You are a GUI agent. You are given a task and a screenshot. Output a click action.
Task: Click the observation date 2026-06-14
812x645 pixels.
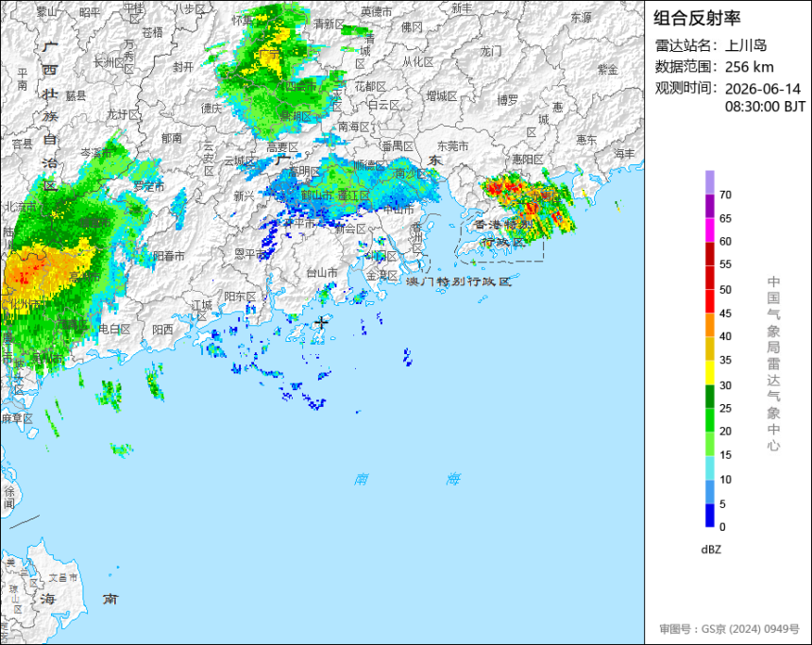tap(762, 89)
